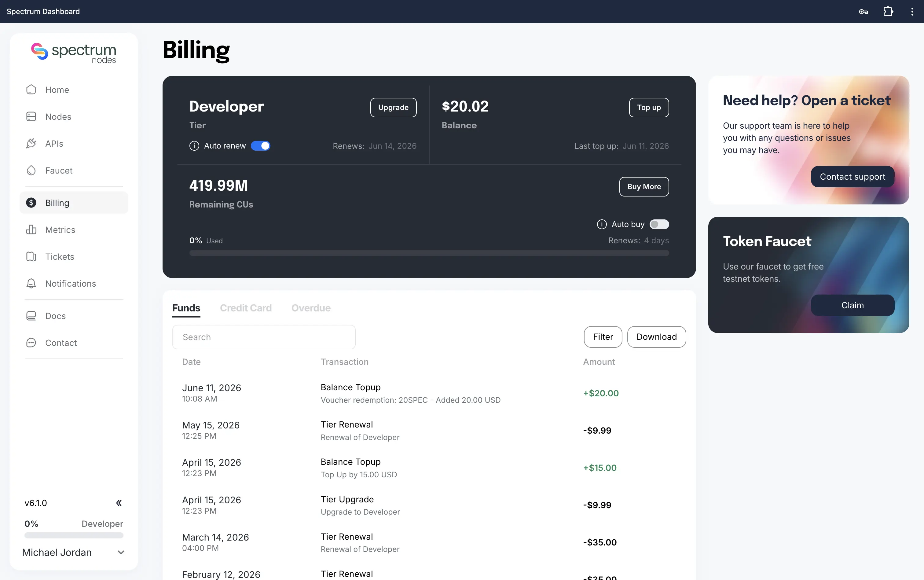The image size is (924, 580).
Task: Click the Notifications bell icon
Action: (x=31, y=283)
